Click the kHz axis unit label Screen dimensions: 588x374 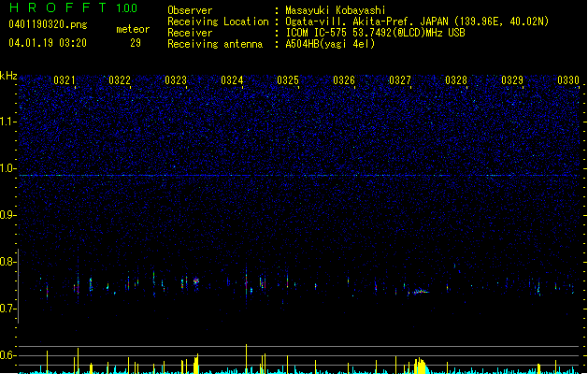click(x=8, y=76)
